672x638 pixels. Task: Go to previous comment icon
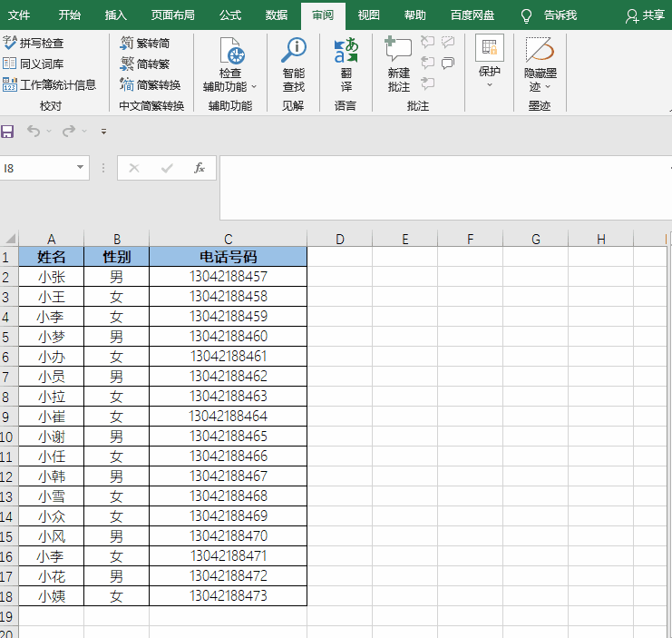[x=427, y=63]
